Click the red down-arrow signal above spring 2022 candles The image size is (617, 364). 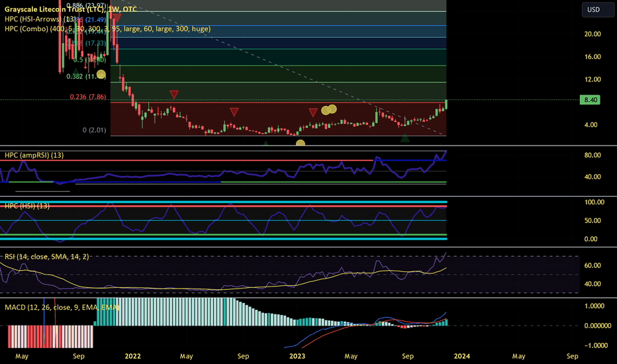click(174, 95)
